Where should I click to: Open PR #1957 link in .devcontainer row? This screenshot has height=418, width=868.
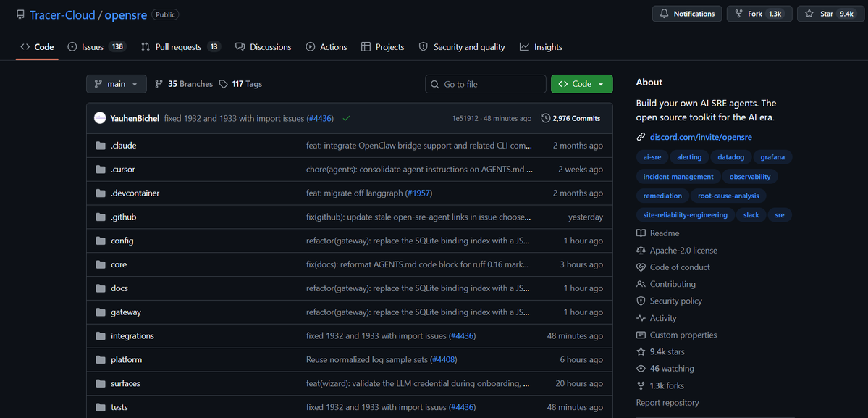[x=419, y=193]
